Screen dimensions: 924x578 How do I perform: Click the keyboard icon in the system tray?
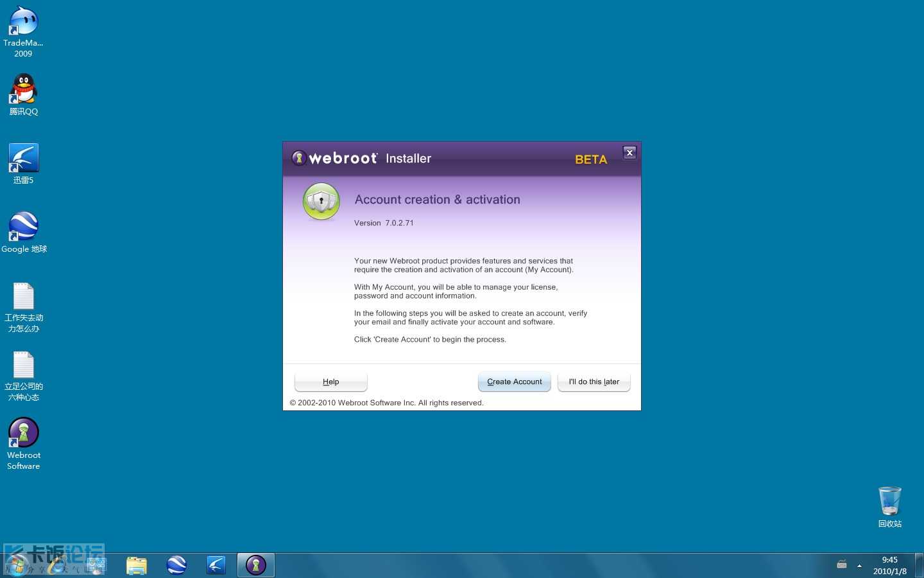point(842,565)
